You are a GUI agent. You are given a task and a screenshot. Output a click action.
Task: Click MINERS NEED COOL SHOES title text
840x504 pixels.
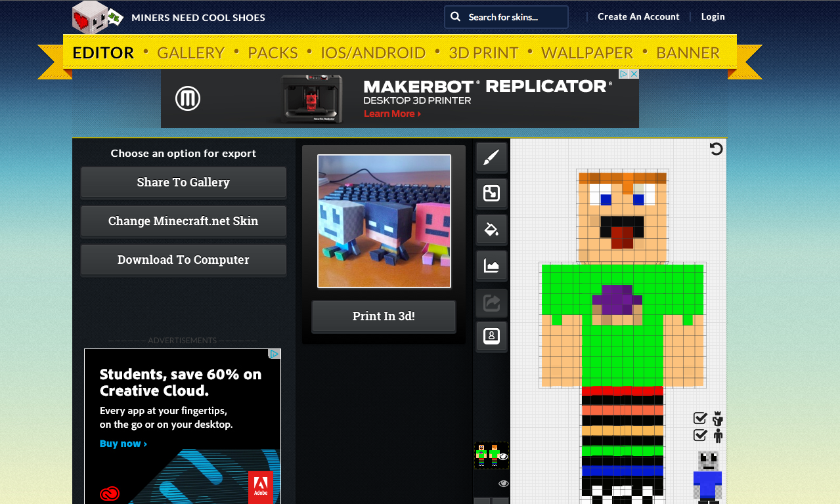(198, 18)
